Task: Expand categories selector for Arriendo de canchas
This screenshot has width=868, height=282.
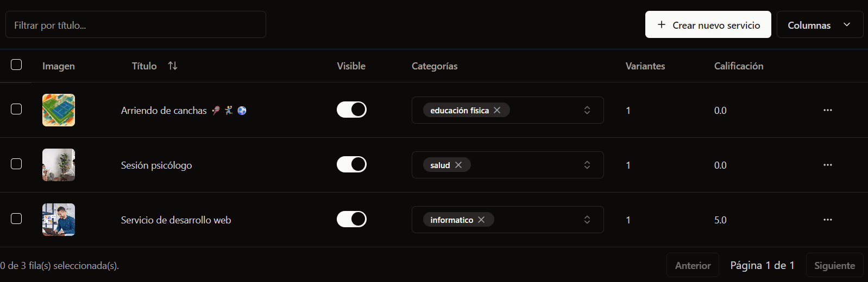Action: [587, 110]
